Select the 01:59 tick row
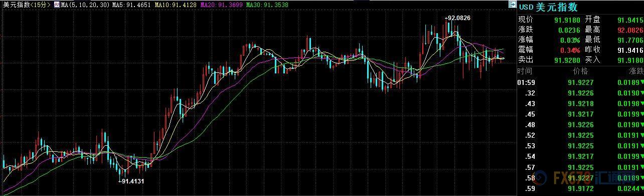Image resolution: width=644 pixels, height=196 pixels. 581,82
